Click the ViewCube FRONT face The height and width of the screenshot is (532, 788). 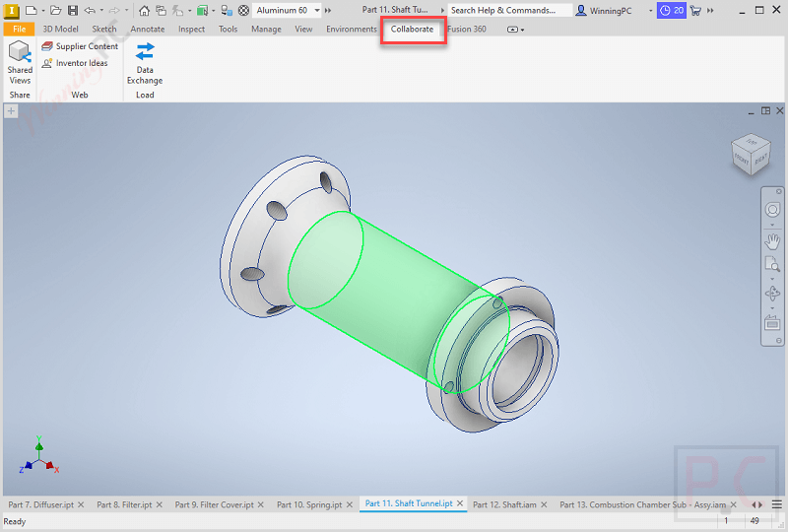point(742,160)
